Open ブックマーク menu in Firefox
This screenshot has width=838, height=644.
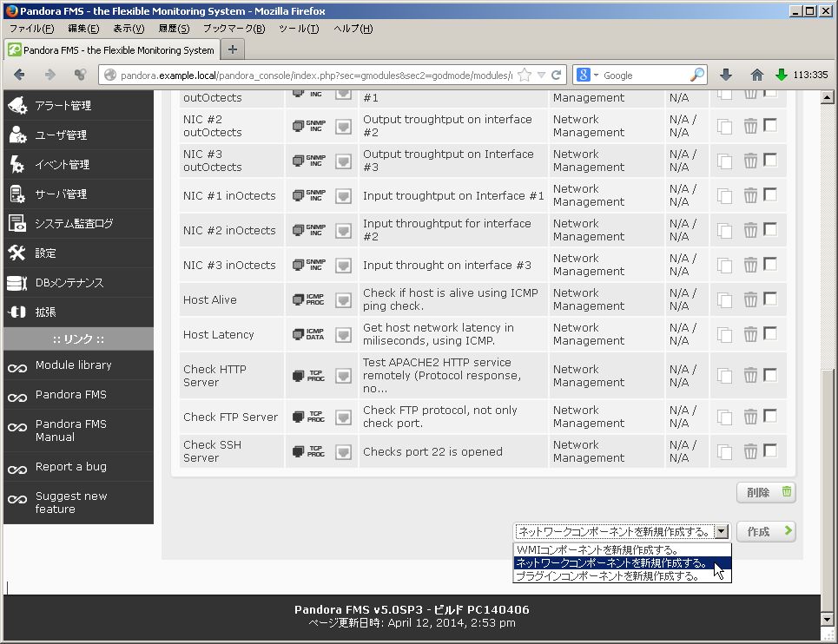coord(234,29)
